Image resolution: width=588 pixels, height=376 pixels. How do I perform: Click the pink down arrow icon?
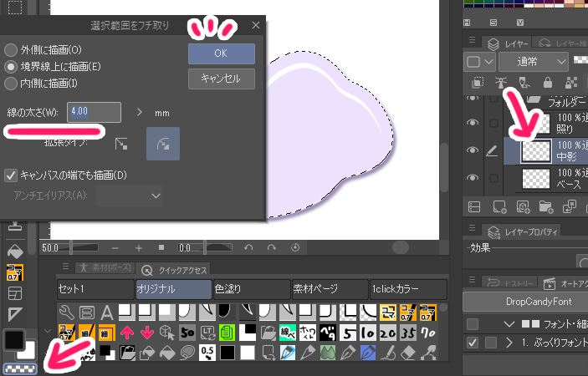click(x=148, y=332)
